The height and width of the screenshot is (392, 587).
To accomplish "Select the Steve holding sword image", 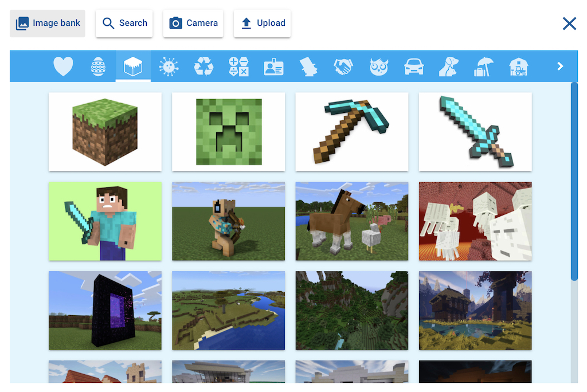I will [x=105, y=221].
